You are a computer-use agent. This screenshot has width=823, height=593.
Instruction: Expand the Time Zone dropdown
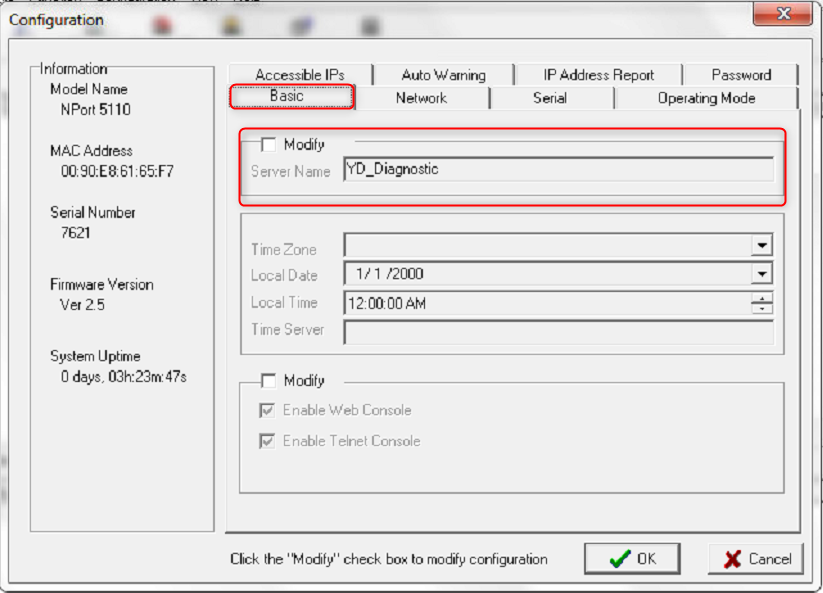pyautogui.click(x=762, y=245)
